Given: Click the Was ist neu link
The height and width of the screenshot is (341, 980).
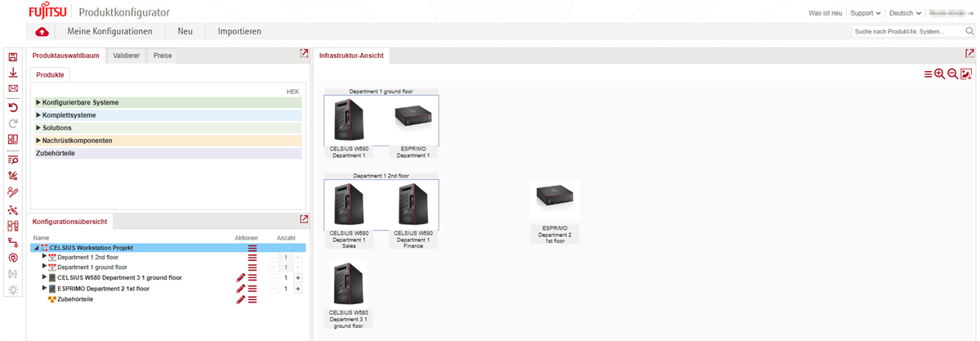Looking at the screenshot, I should [x=825, y=13].
